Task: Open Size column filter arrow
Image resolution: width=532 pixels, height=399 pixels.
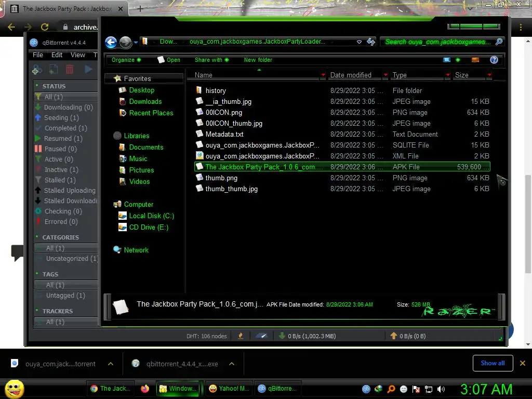Action: point(489,75)
